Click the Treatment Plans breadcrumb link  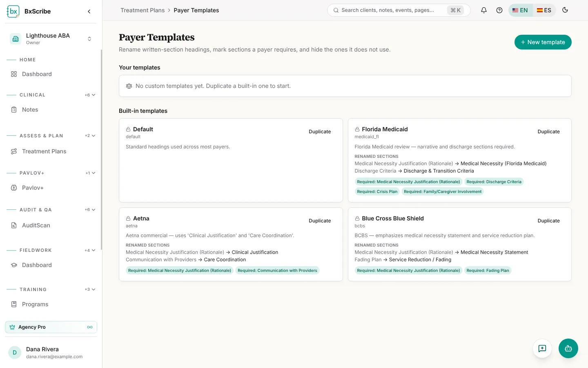coord(143,10)
